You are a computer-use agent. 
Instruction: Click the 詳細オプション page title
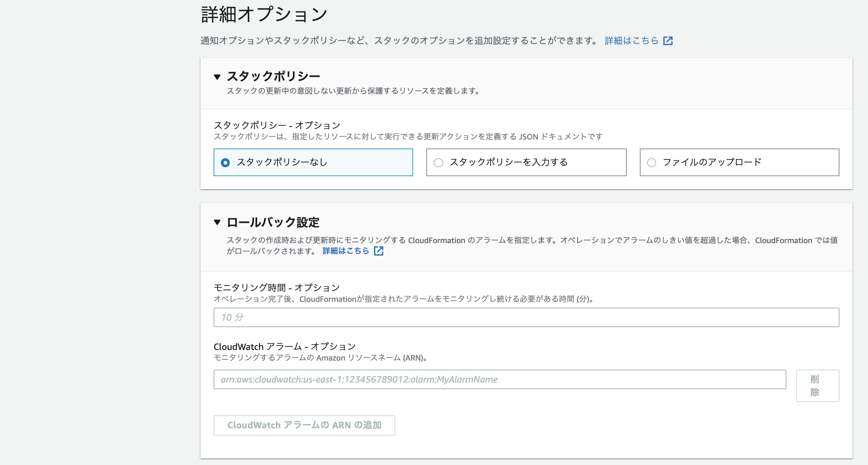coord(264,14)
